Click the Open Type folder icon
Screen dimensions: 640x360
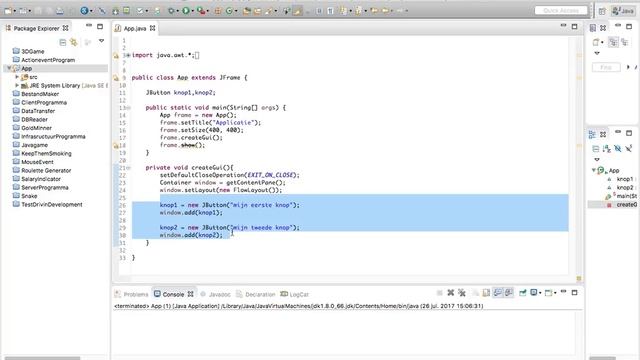pyautogui.click(x=247, y=11)
